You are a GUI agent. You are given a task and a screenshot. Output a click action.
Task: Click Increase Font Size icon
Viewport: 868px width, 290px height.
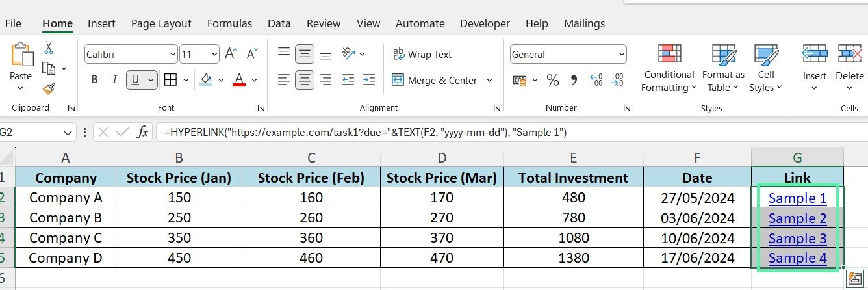[x=232, y=54]
